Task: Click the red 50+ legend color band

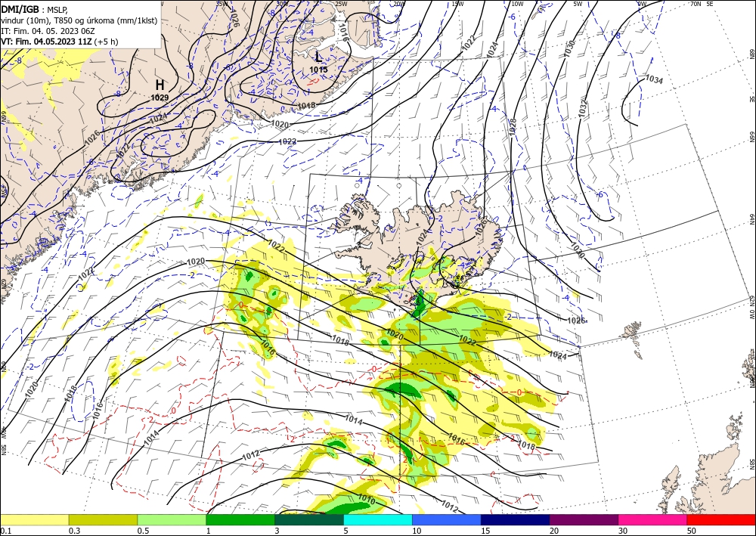Action: point(721,519)
